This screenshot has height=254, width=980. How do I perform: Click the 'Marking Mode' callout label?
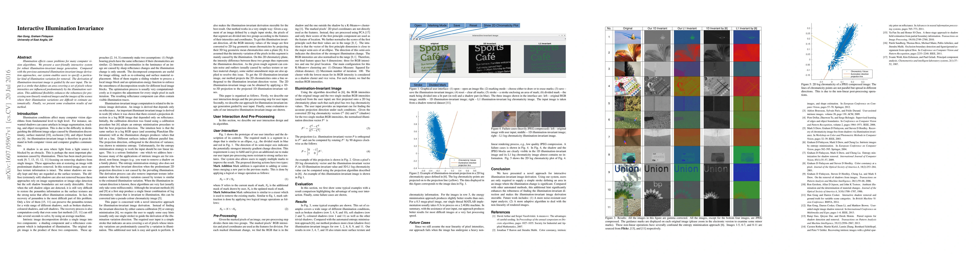click(x=437, y=26)
